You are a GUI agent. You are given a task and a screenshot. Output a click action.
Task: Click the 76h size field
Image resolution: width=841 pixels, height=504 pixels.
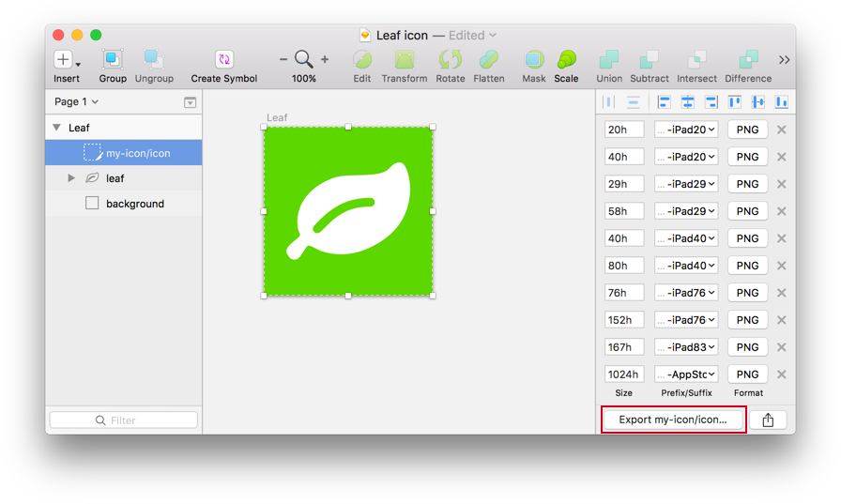tap(624, 293)
